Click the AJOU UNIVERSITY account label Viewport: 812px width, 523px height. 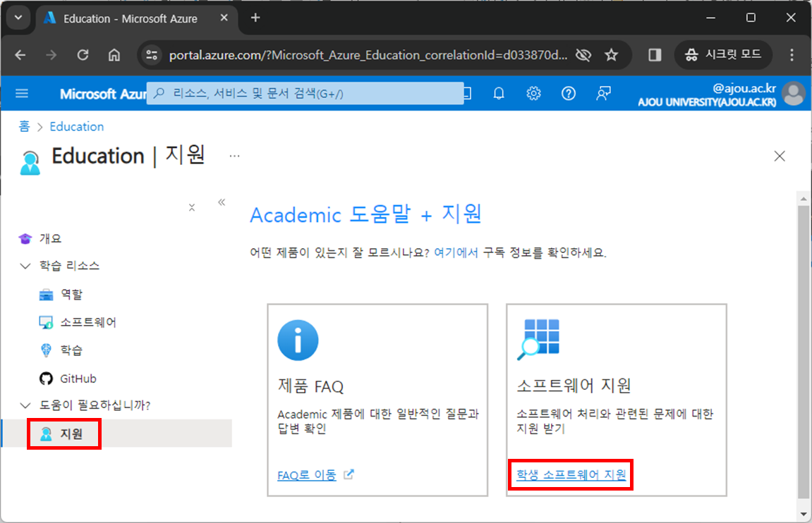(707, 102)
